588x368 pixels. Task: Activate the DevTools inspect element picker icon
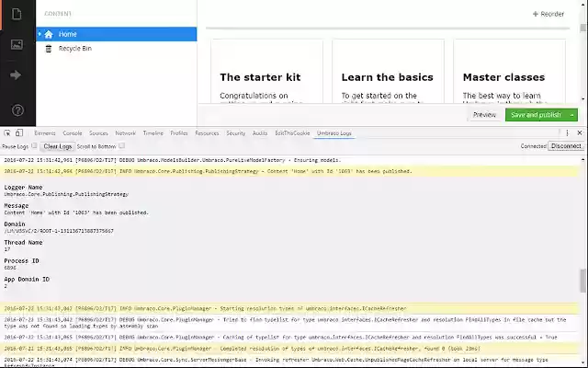click(x=7, y=132)
